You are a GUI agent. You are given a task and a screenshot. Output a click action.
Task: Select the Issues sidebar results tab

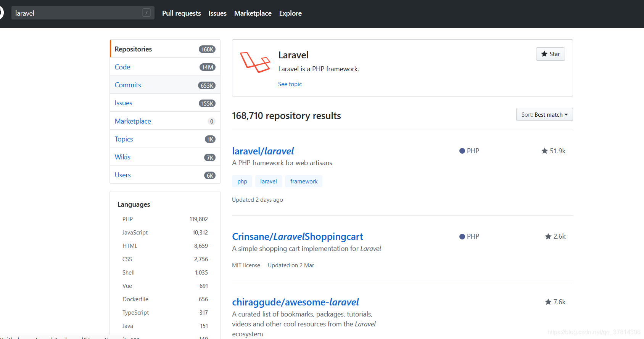165,103
